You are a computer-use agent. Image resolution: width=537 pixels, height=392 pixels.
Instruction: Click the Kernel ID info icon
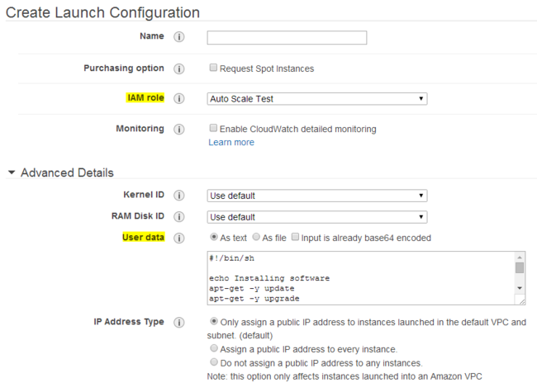click(179, 196)
